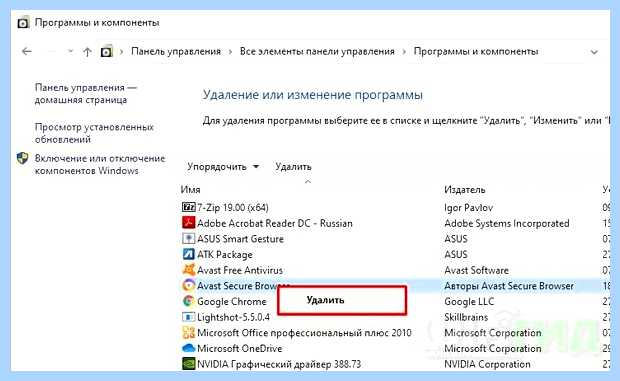The width and height of the screenshot is (620, 381).
Task: Expand chevron after Все элементы панели управления
Action: (404, 52)
